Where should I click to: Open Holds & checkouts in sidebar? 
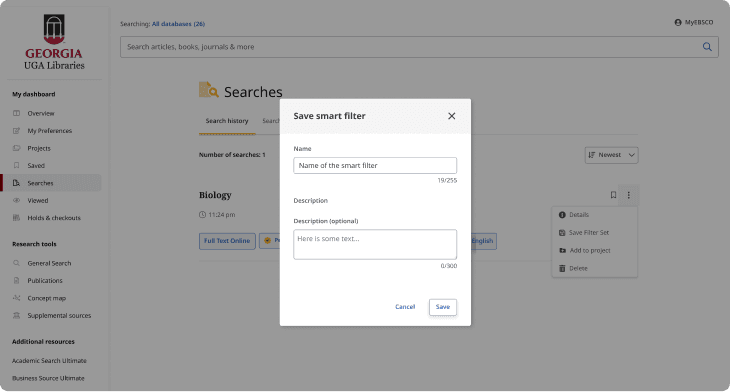(x=54, y=218)
